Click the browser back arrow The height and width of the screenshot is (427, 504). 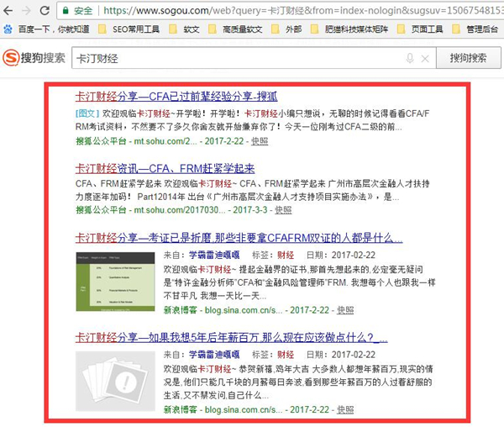tap(8, 11)
